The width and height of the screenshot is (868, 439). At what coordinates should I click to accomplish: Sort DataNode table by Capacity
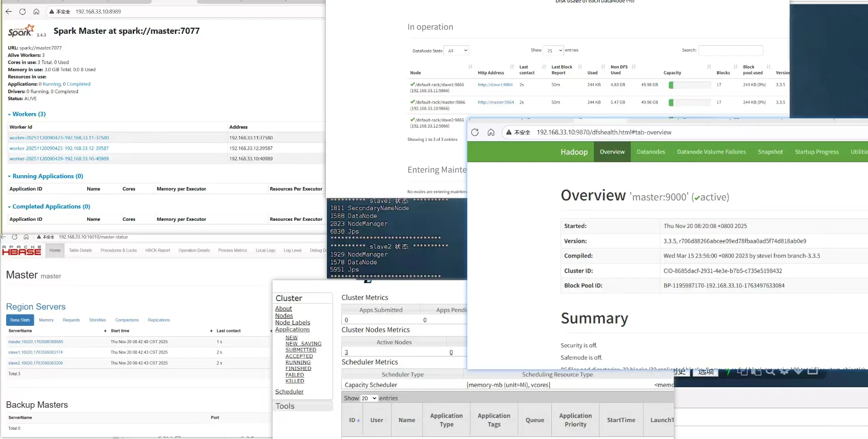click(709, 67)
